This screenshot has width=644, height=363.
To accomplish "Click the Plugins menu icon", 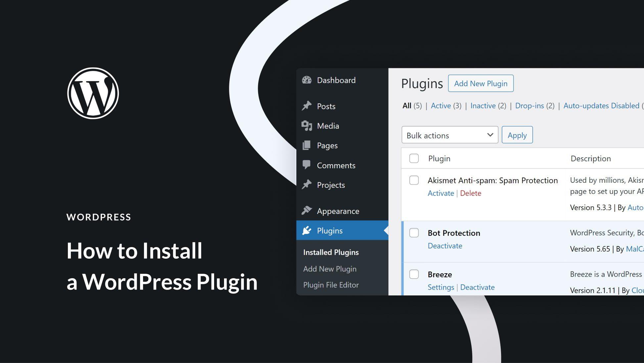I will [307, 230].
